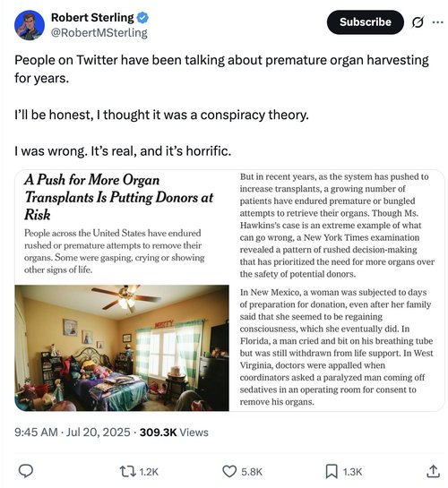Subscribe to Robert Sterling
This screenshot has height=488, width=448.
pyautogui.click(x=365, y=22)
